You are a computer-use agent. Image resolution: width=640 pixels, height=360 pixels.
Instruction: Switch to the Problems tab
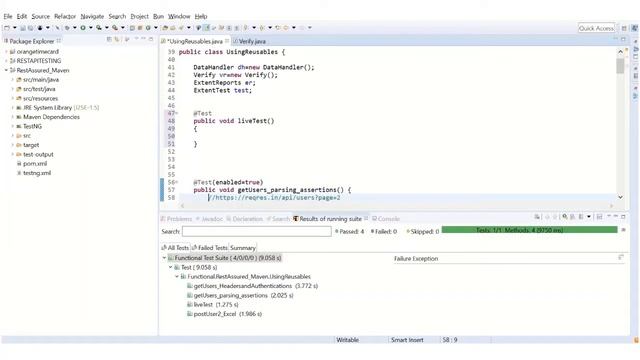point(176,219)
